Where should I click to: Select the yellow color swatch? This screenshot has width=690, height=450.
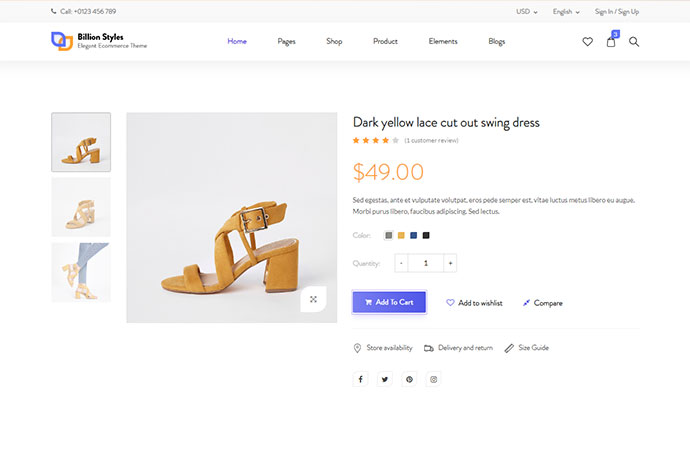click(x=401, y=236)
